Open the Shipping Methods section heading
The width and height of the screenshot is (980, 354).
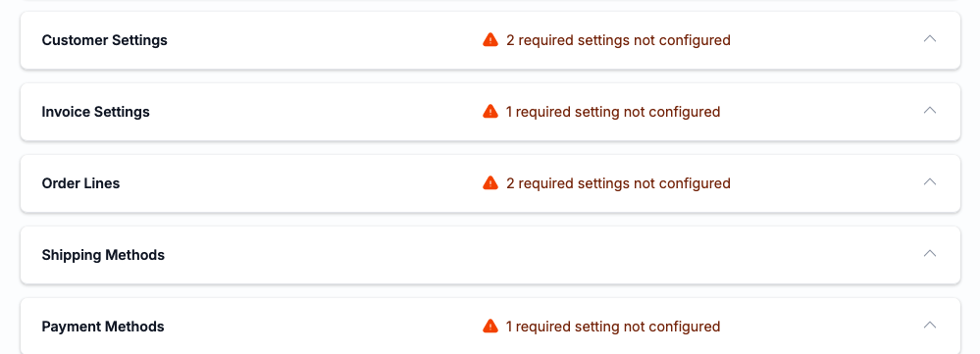pos(103,255)
